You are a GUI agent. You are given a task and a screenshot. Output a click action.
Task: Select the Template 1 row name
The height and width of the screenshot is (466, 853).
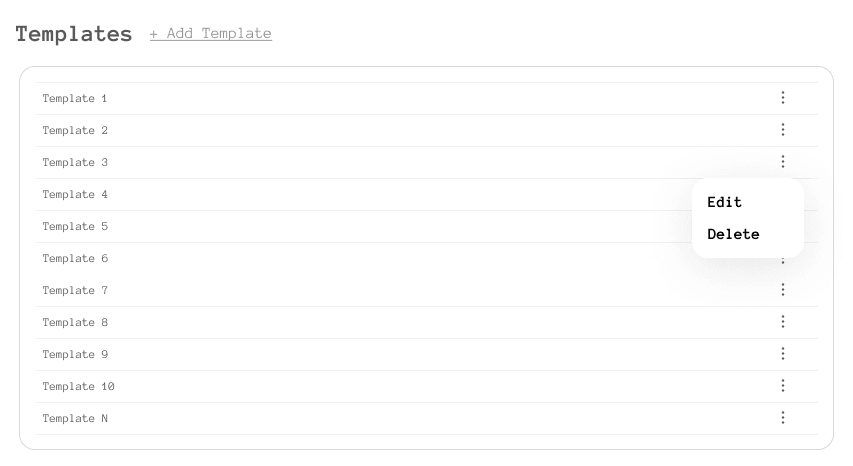tap(75, 99)
